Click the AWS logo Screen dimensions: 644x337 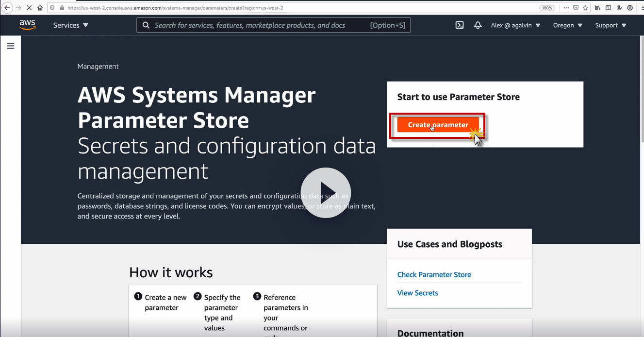pyautogui.click(x=28, y=25)
